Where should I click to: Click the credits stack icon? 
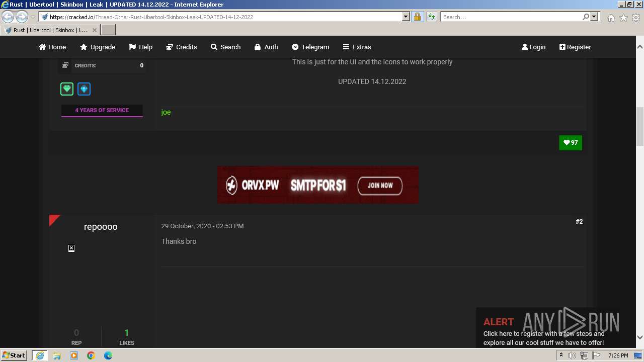65,65
